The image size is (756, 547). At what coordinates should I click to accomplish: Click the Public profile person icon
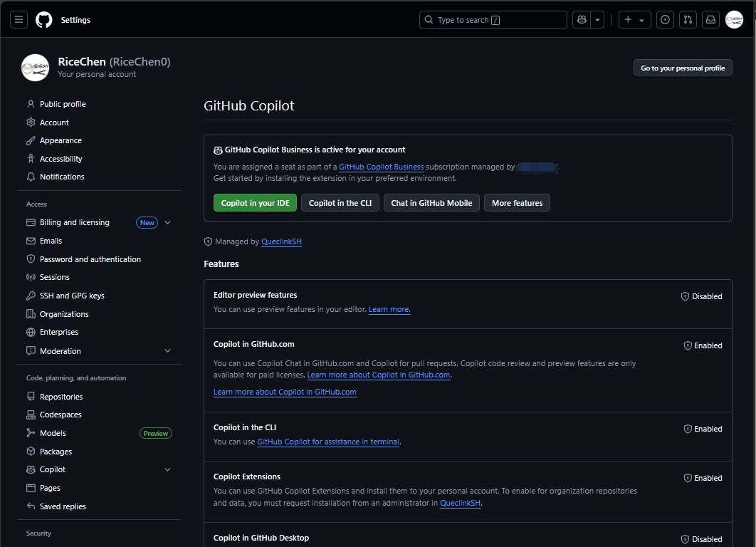[x=31, y=104]
